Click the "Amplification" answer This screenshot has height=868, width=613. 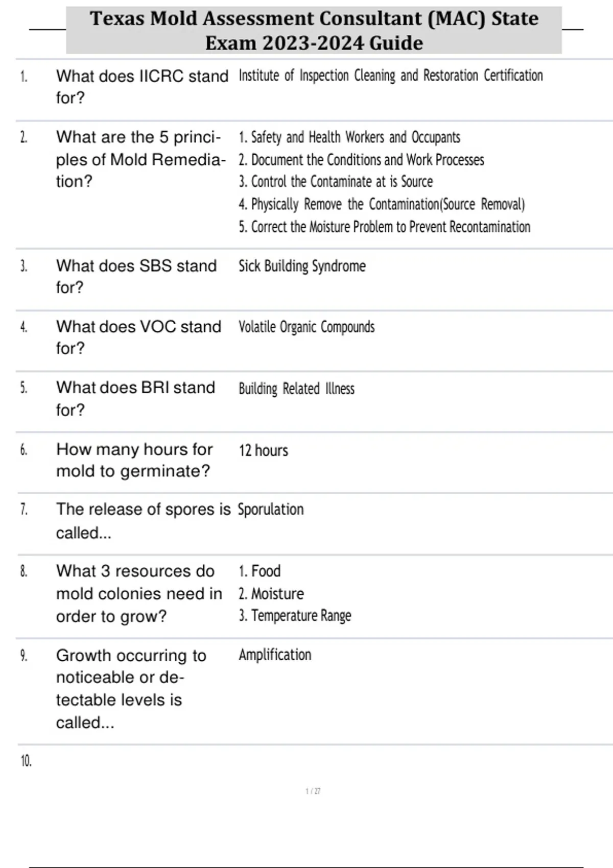tap(275, 655)
